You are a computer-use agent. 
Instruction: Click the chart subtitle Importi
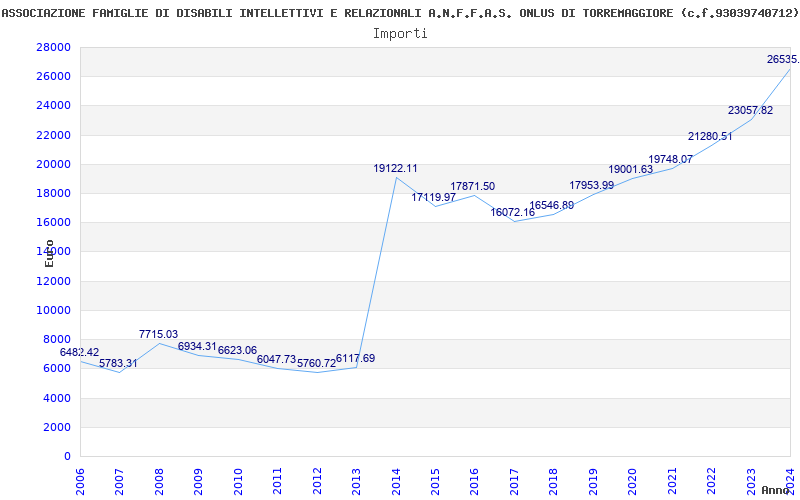[400, 34]
